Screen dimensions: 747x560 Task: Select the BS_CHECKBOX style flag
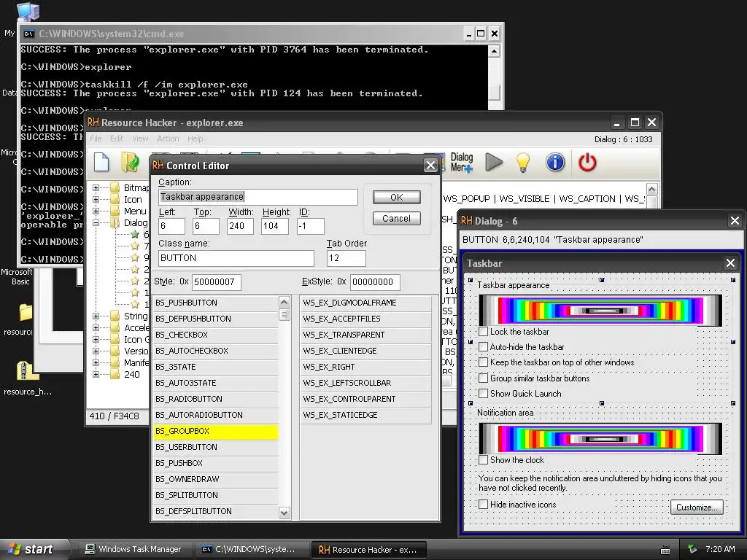tap(215, 335)
